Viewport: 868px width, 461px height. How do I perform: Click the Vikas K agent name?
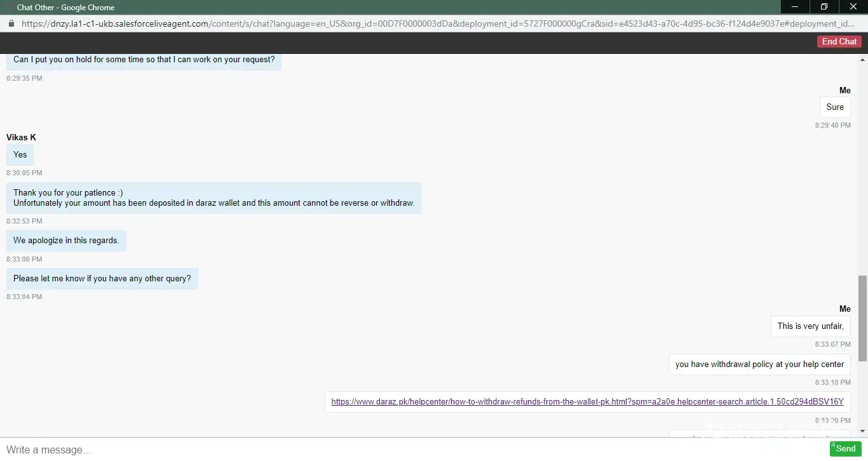coord(21,137)
